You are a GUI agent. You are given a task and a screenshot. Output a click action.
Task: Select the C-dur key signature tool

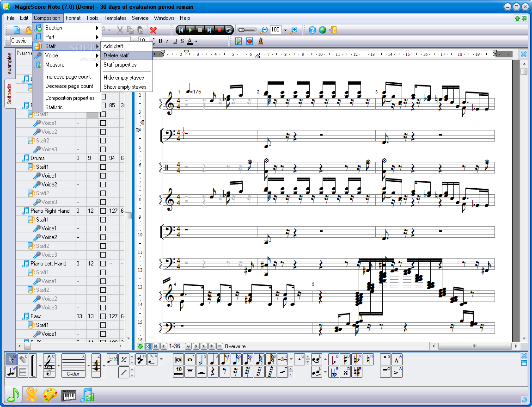point(73,365)
